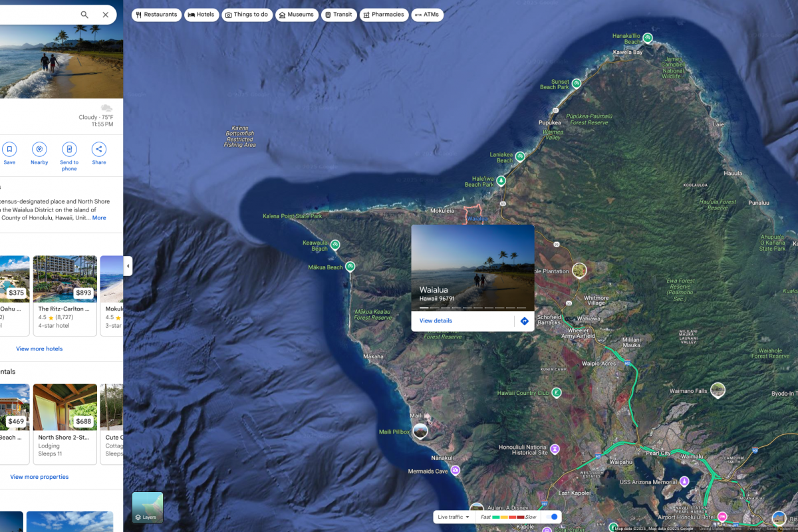Expand description with More link

[x=99, y=218]
